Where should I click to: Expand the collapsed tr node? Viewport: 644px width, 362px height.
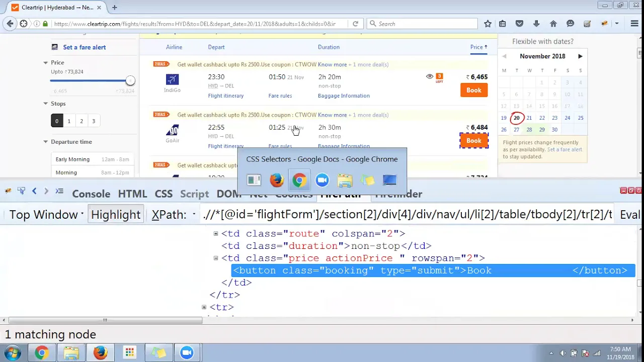[204, 307]
